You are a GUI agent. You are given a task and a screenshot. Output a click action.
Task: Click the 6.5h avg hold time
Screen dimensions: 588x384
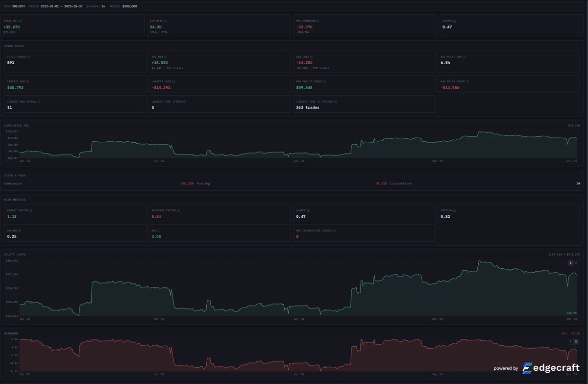tap(445, 63)
